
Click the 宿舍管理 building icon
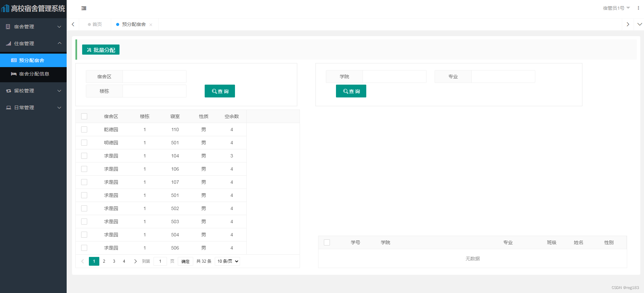coord(8,27)
